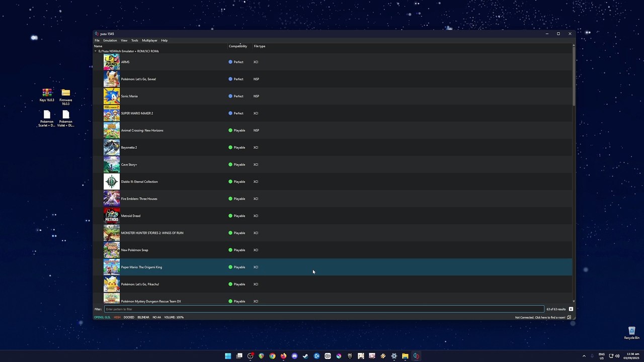Viewport: 644px width, 362px height.
Task: Clear the filter with the X button
Action: point(571,309)
